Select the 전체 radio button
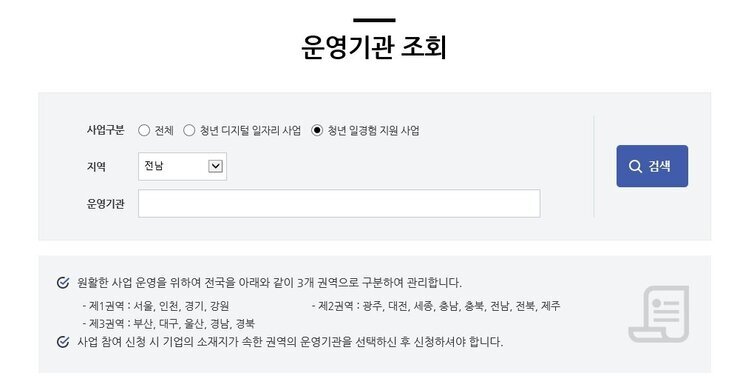740x390 pixels. point(144,130)
